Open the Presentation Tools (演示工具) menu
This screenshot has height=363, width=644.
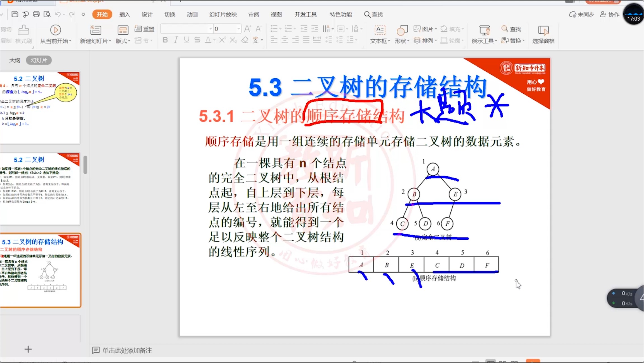point(484,35)
